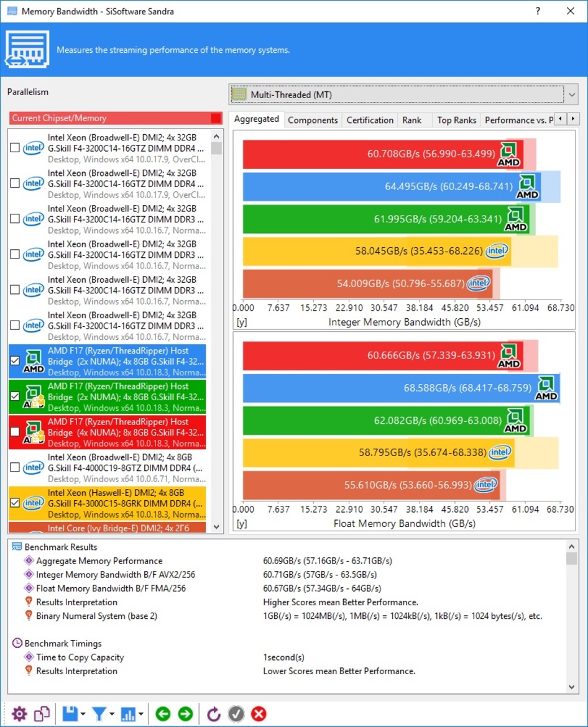This screenshot has height=727, width=588.
Task: Open the chart icon dropdown arrow
Action: [x=140, y=714]
